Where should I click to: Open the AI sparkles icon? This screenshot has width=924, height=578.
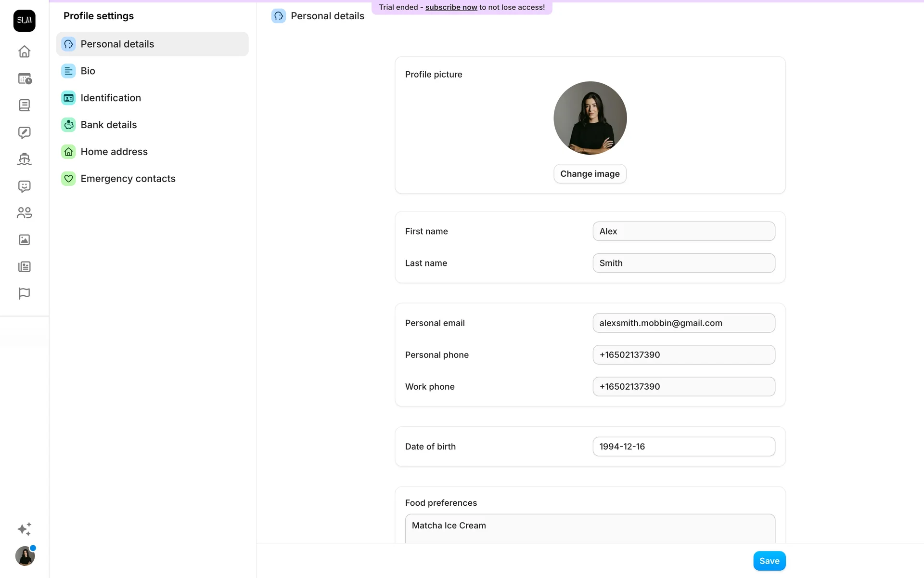coord(24,529)
